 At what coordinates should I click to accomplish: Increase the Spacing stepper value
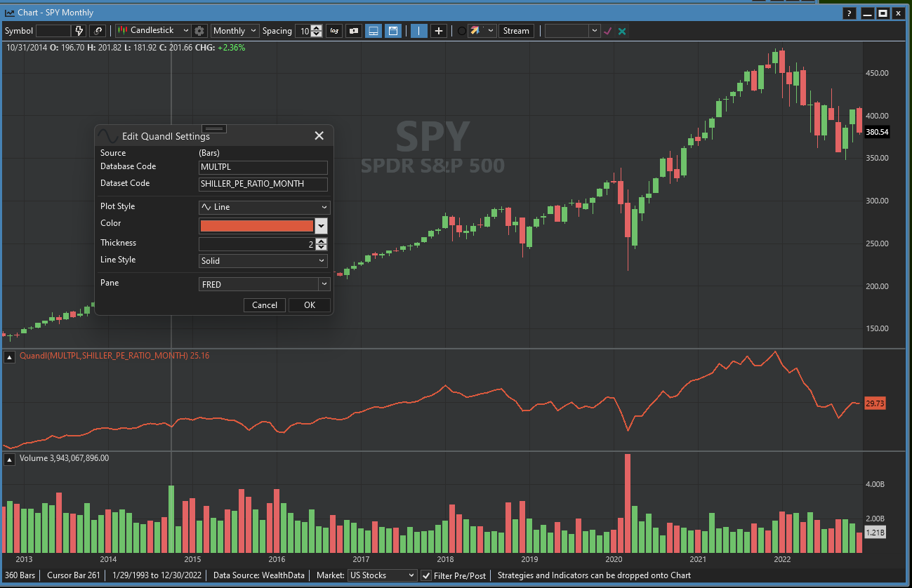point(317,27)
